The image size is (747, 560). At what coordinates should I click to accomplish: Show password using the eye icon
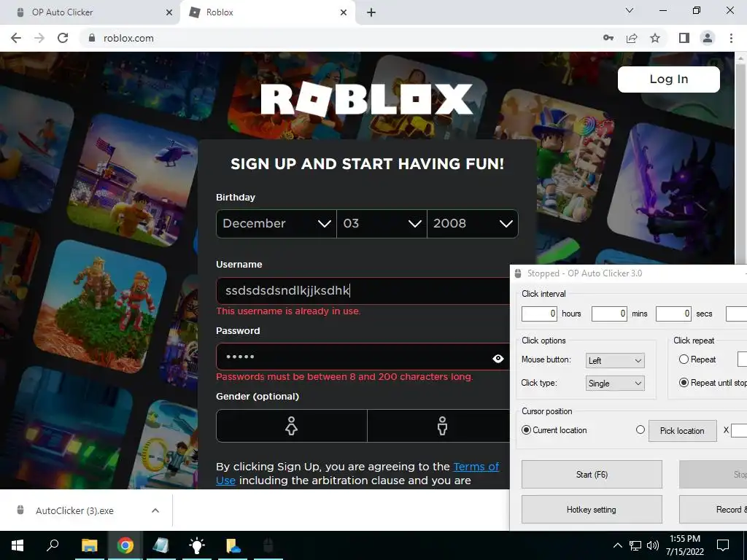coord(498,358)
